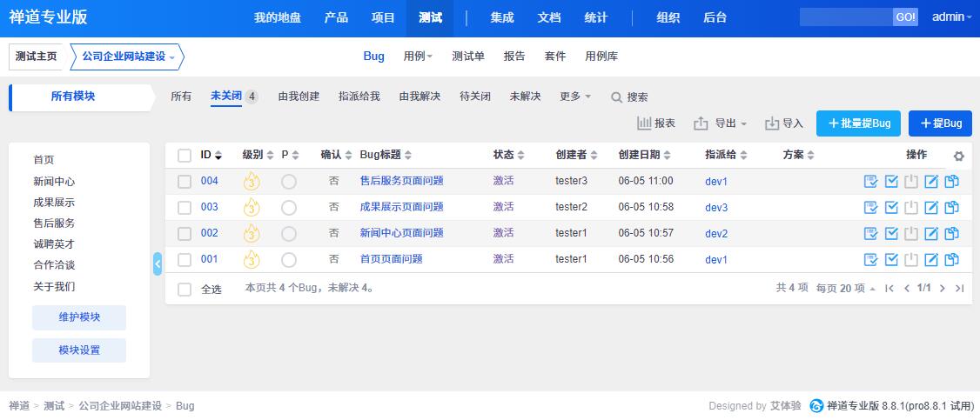
Task: Resolve bug 001 using the checkmark icon
Action: tap(892, 260)
